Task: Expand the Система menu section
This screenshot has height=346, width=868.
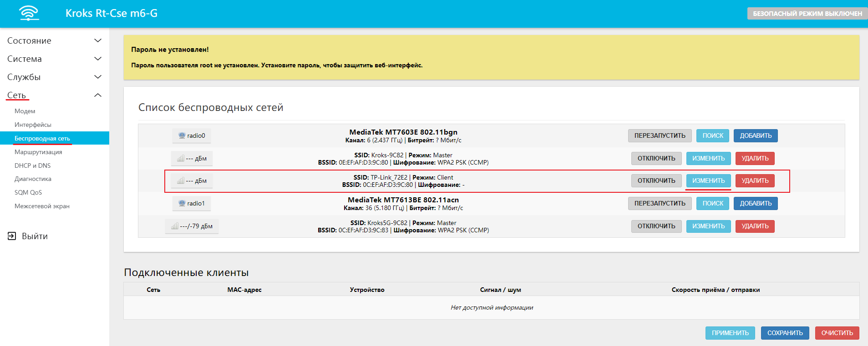Action: (x=97, y=59)
